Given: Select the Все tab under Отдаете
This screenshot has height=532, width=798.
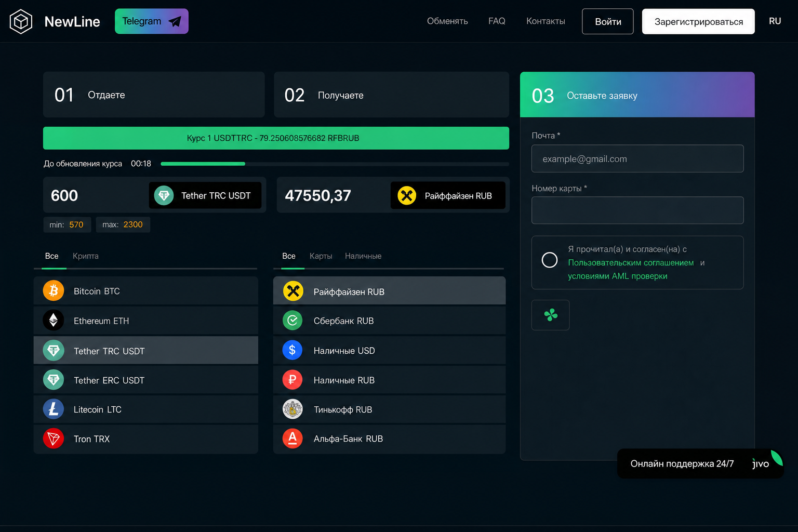Looking at the screenshot, I should [51, 256].
